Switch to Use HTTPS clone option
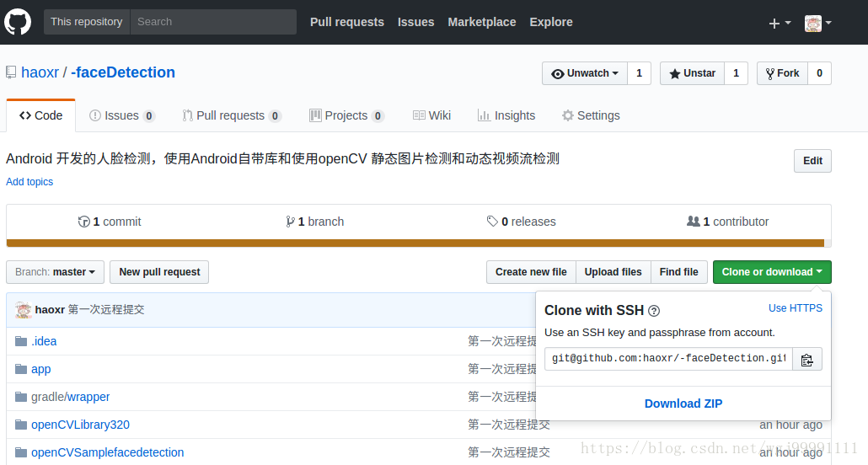Screen dimensions: 868x465 [796, 308]
